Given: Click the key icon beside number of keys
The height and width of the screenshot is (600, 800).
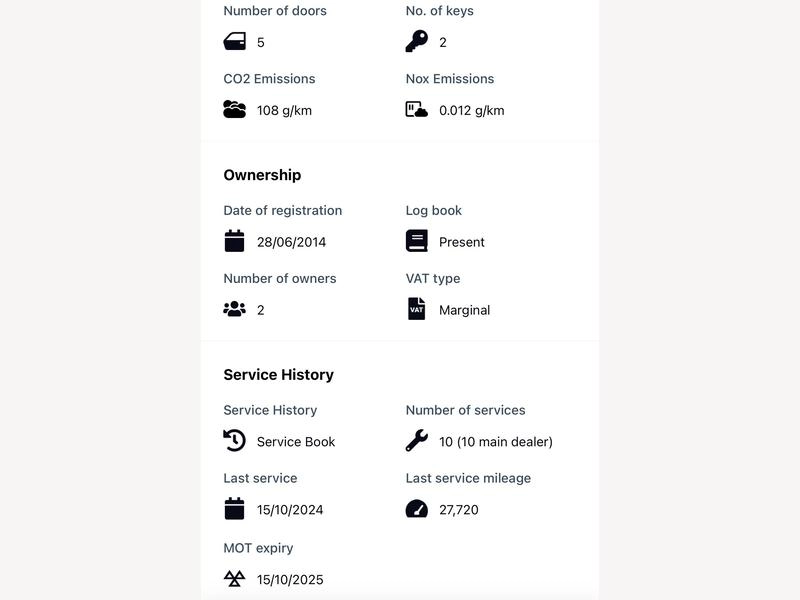Looking at the screenshot, I should pyautogui.click(x=417, y=41).
